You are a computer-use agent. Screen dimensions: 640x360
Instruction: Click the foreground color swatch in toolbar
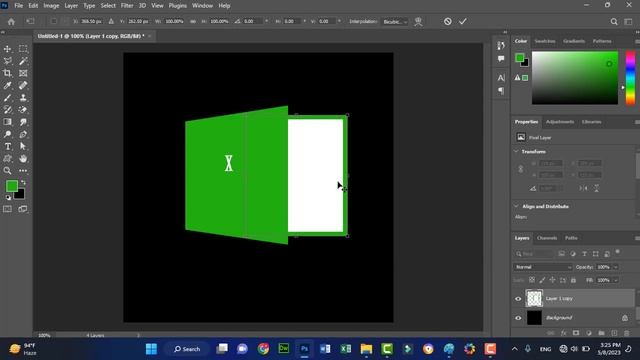11,186
